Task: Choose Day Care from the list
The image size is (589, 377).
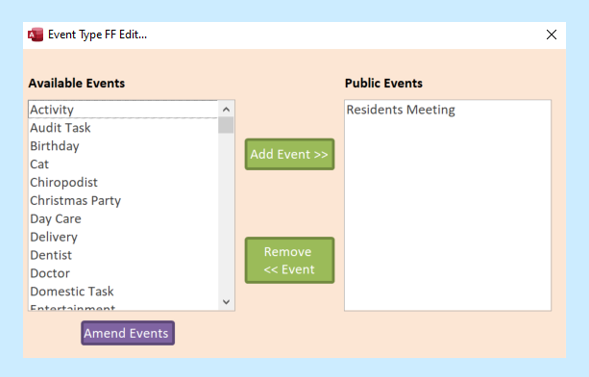Action: (x=123, y=219)
